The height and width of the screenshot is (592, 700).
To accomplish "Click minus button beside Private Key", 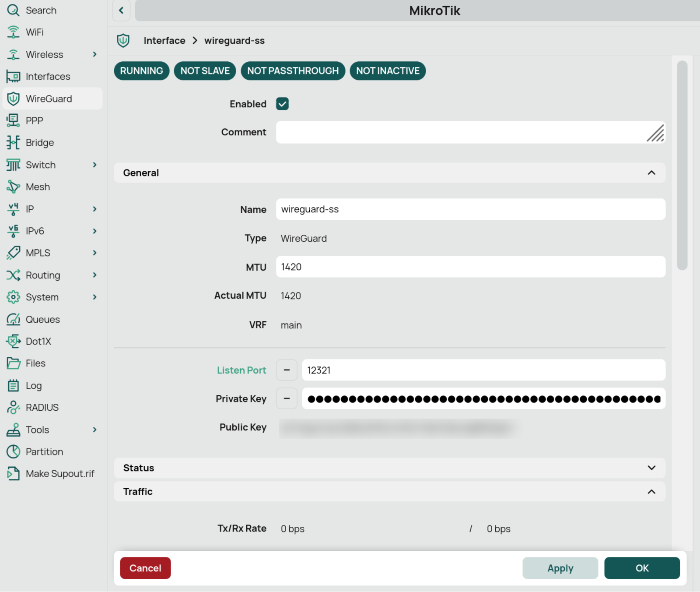I will (x=287, y=398).
